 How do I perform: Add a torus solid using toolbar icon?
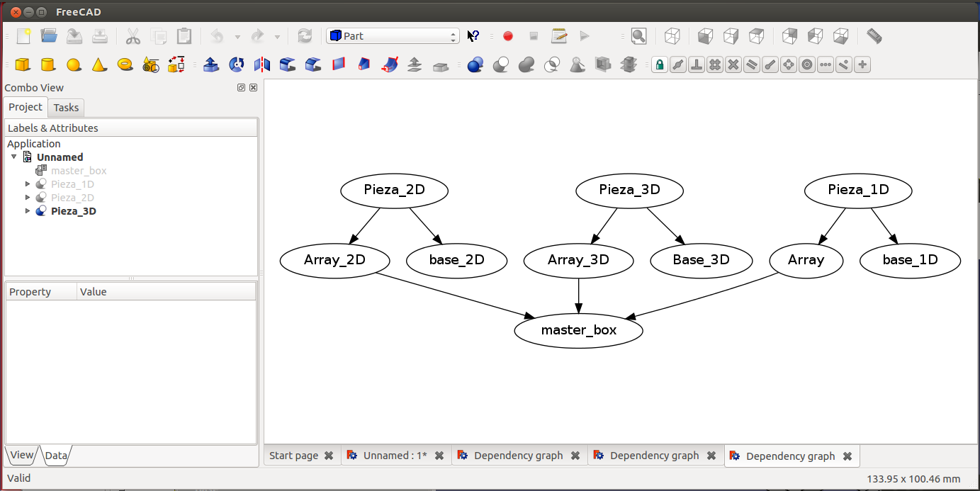(125, 65)
